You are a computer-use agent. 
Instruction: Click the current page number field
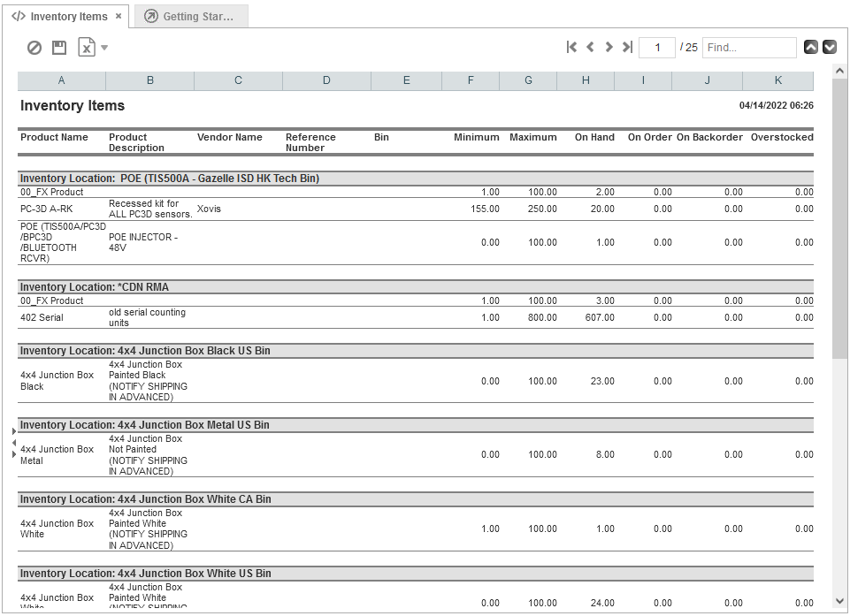(x=657, y=48)
